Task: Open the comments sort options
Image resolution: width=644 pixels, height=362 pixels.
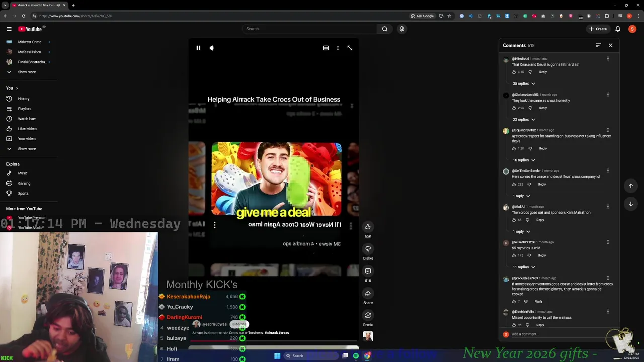Action: (598, 45)
